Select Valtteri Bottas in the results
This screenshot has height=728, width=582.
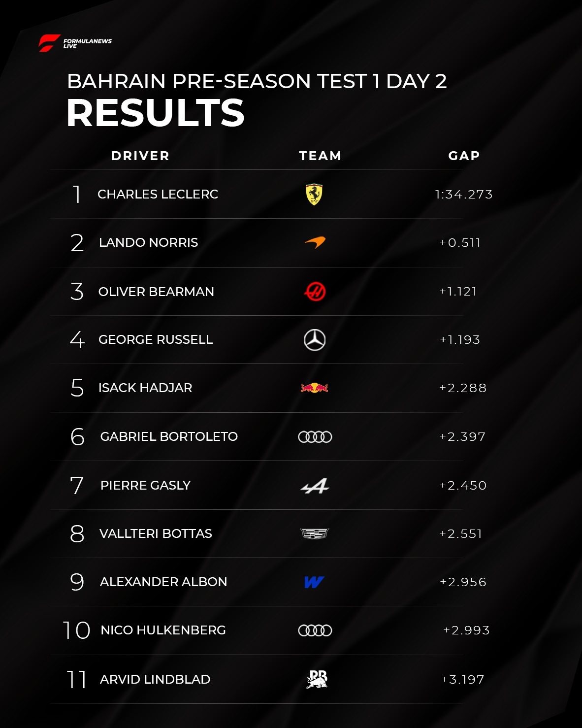point(156,534)
